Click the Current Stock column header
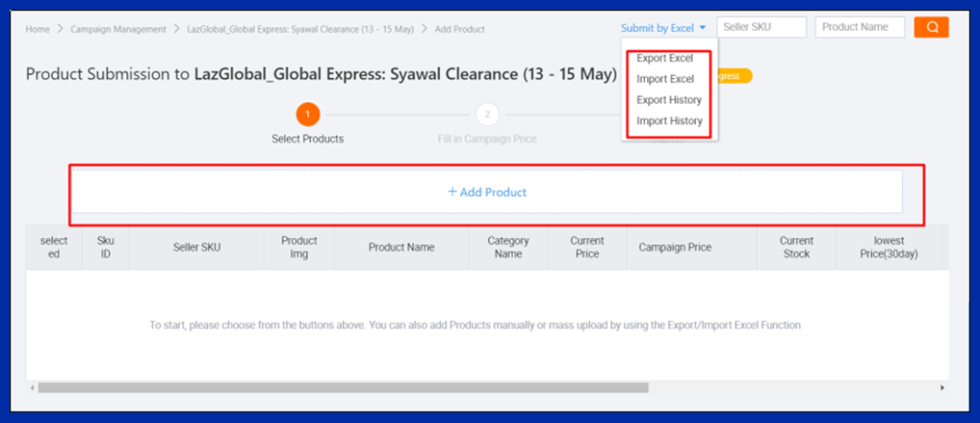The image size is (980, 423). point(797,248)
